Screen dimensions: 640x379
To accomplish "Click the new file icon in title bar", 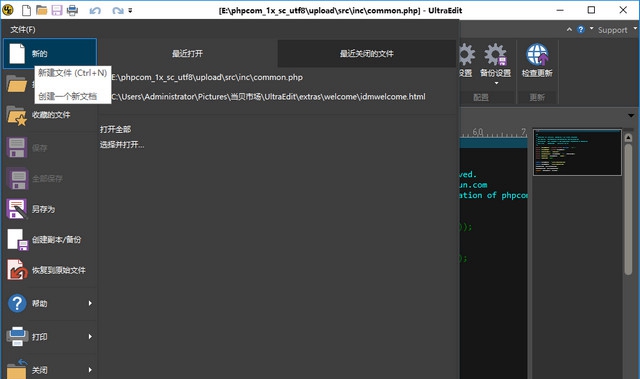I will [x=26, y=10].
